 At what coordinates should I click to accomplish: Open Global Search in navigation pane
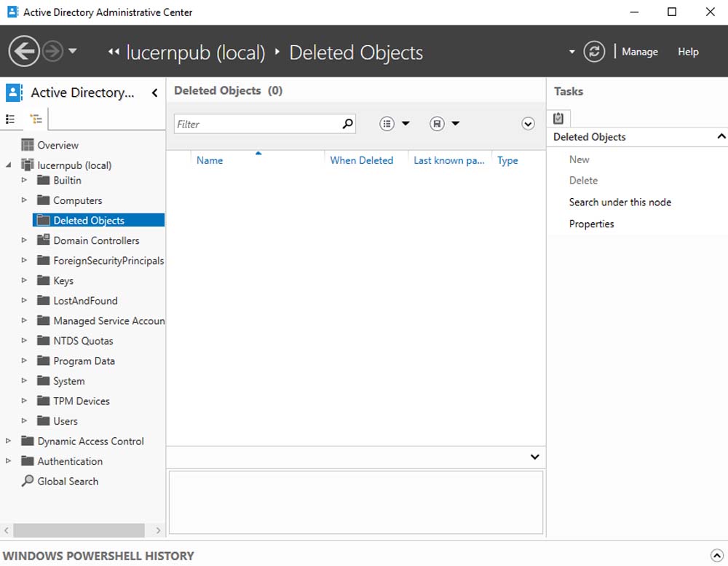point(68,482)
